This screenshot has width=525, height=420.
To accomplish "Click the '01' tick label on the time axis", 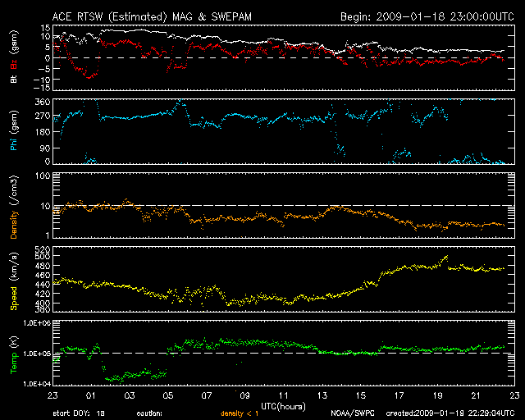I will (91, 395).
